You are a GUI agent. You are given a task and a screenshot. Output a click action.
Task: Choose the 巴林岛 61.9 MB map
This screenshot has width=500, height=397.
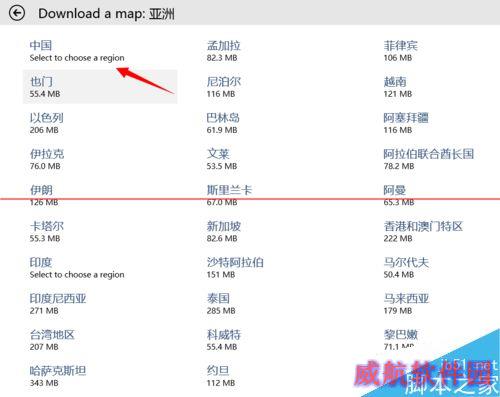click(x=277, y=123)
